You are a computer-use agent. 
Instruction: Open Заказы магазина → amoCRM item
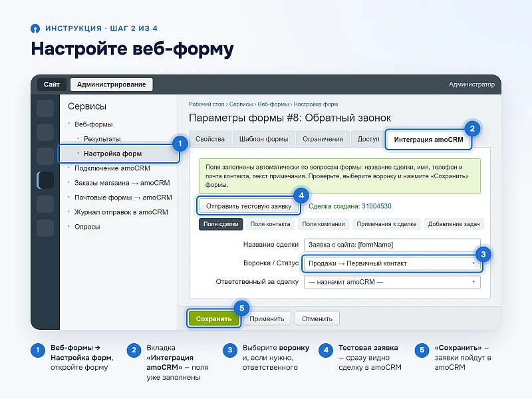[122, 183]
